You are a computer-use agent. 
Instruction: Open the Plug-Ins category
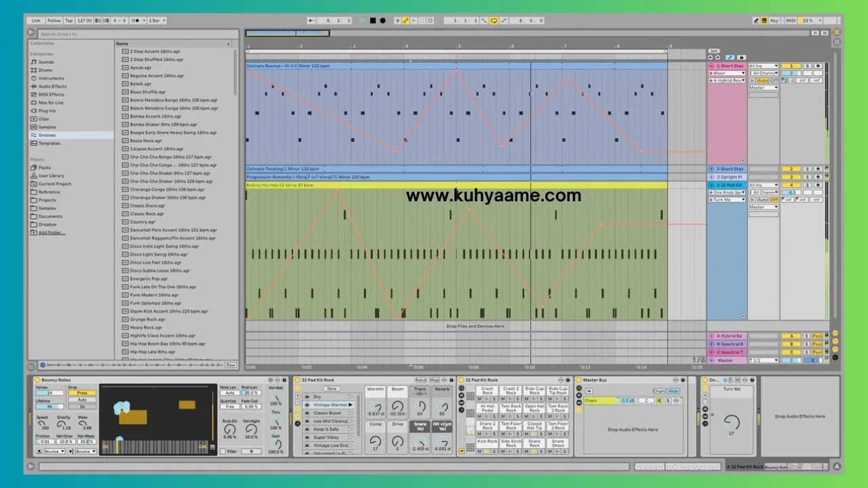click(47, 110)
